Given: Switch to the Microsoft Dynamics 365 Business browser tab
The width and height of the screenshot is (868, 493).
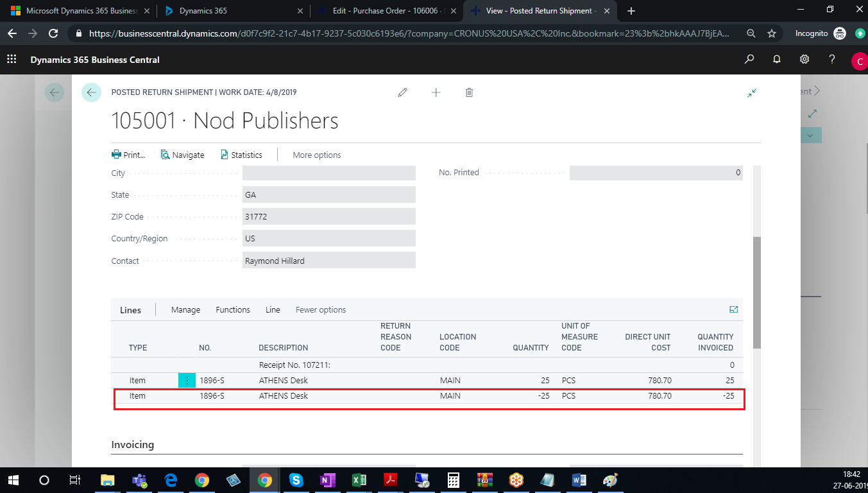Looking at the screenshot, I should tap(82, 11).
